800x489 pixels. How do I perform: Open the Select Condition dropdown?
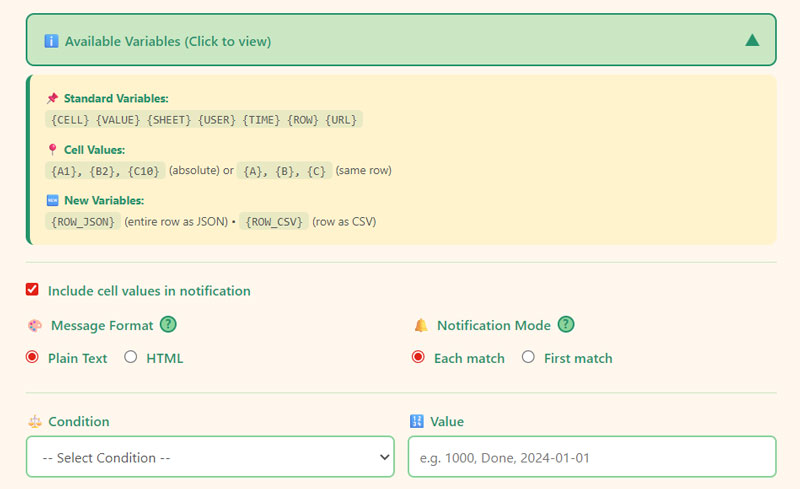click(210, 457)
